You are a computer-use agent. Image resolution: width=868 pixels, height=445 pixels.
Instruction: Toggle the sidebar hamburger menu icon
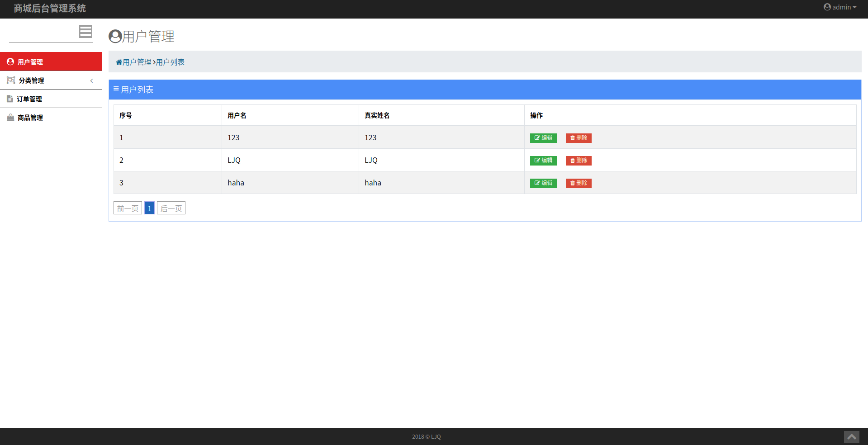[x=85, y=31]
